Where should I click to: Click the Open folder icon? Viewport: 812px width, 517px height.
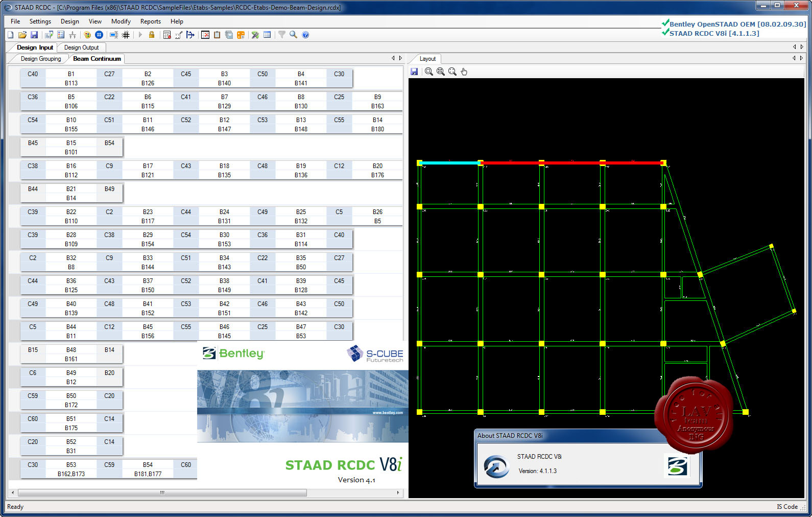22,35
